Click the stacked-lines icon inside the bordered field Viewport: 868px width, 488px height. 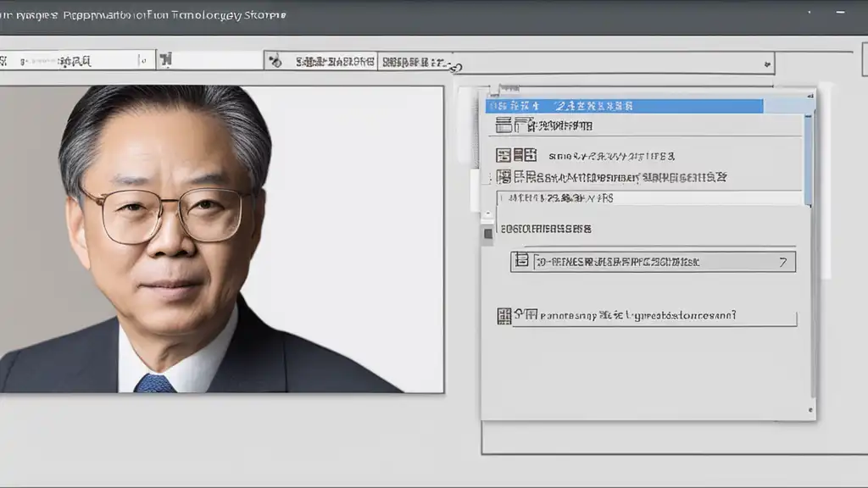tap(521, 262)
